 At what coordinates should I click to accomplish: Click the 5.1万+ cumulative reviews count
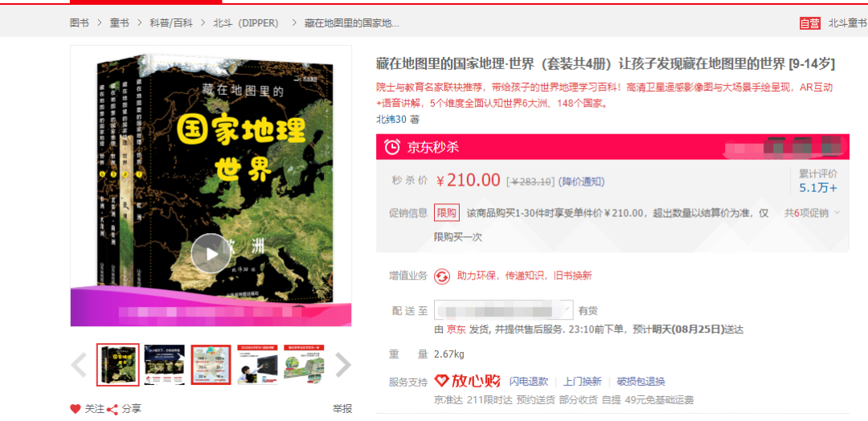pyautogui.click(x=818, y=188)
